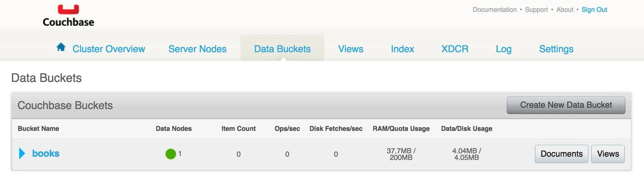Click the green node status indicator for books

click(x=170, y=154)
